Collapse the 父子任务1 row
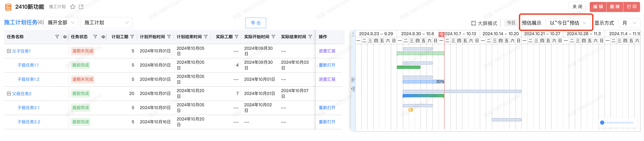This screenshot has height=141, width=644. coord(9,51)
